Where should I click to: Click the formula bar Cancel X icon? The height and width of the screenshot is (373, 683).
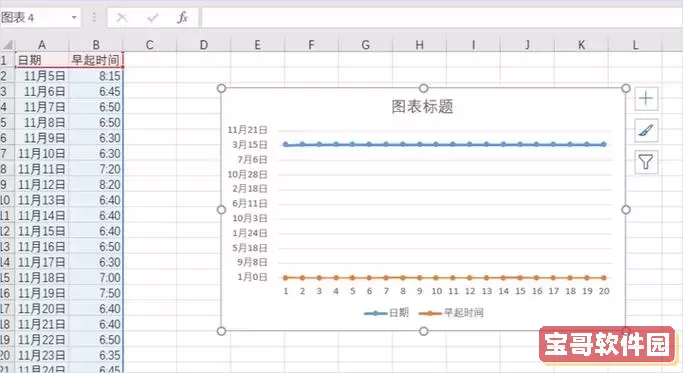(x=122, y=18)
